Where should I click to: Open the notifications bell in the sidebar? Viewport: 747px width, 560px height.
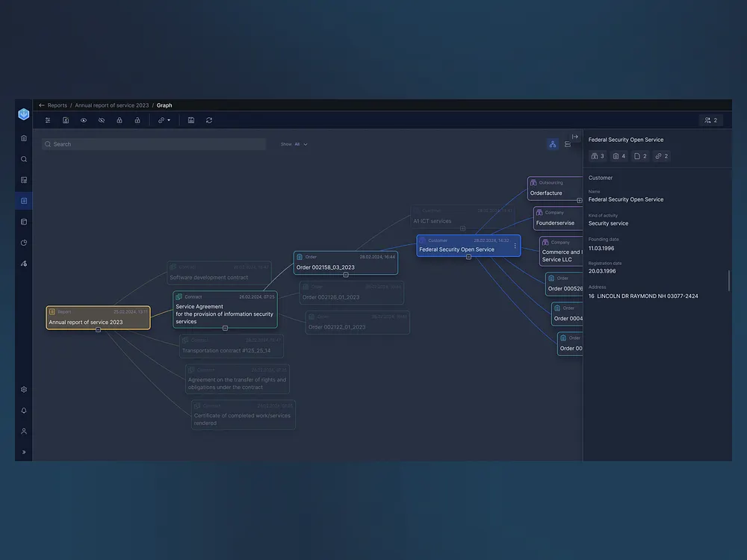[23, 410]
